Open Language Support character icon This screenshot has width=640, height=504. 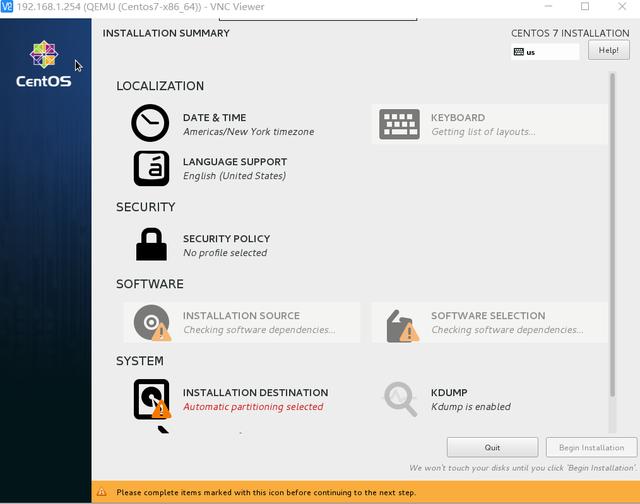(151, 168)
